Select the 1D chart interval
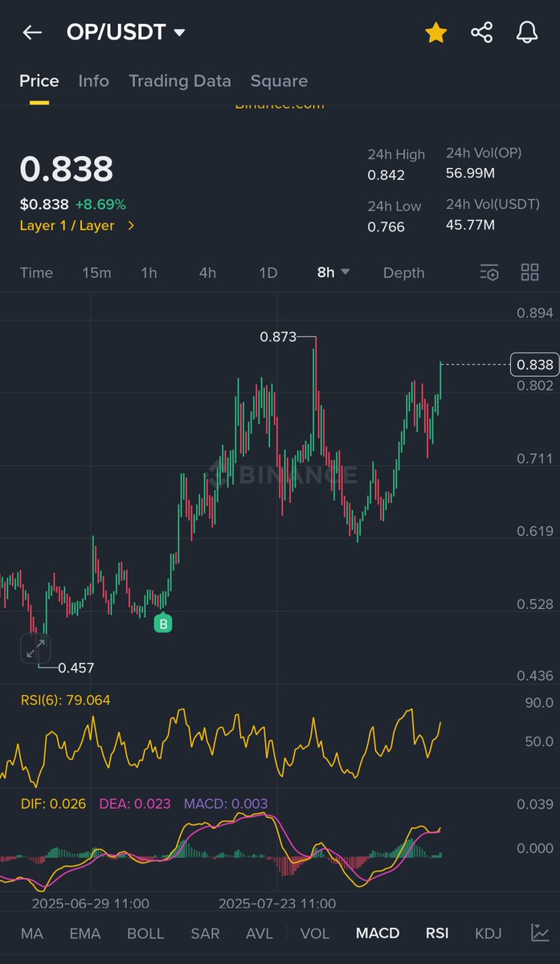 coord(268,273)
